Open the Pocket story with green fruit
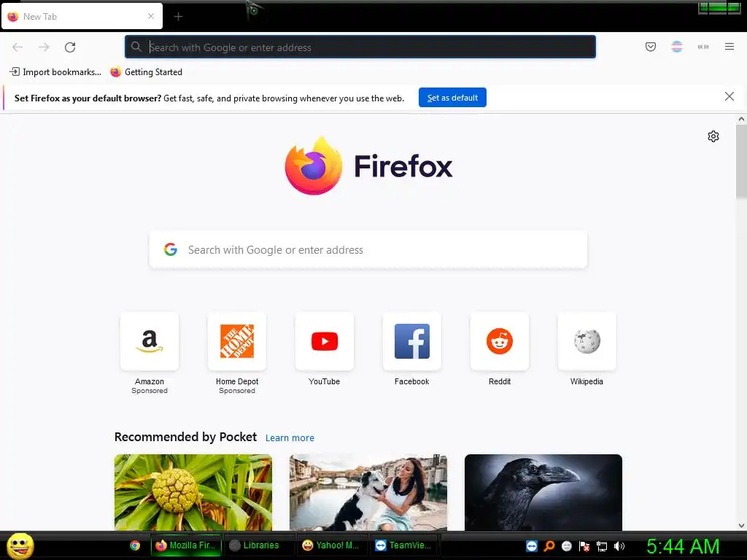 [193, 492]
